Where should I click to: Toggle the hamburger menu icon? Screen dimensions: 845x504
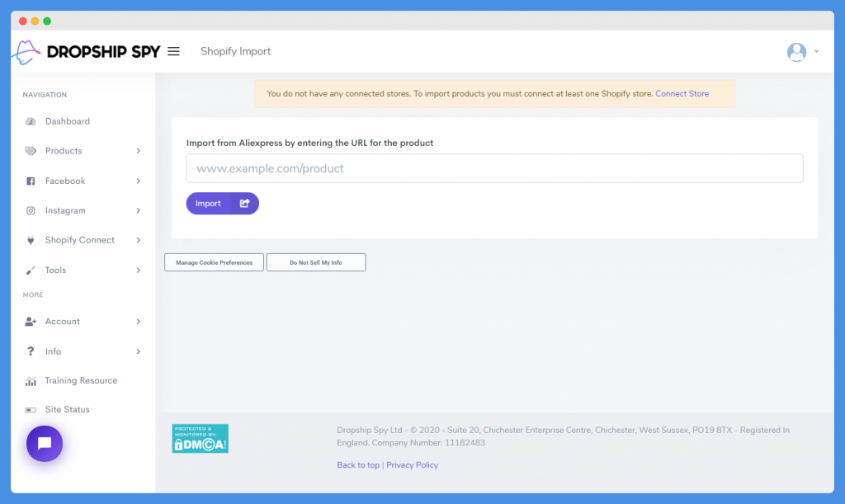pos(173,52)
